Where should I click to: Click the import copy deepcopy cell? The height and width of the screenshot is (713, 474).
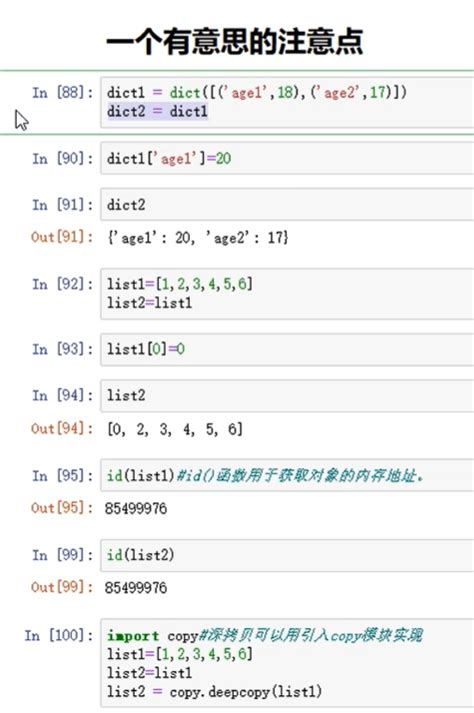pyautogui.click(x=287, y=663)
